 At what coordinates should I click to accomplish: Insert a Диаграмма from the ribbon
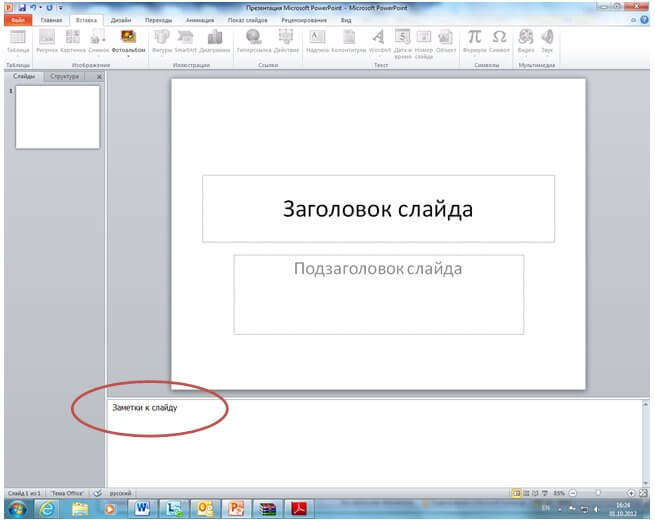click(214, 39)
